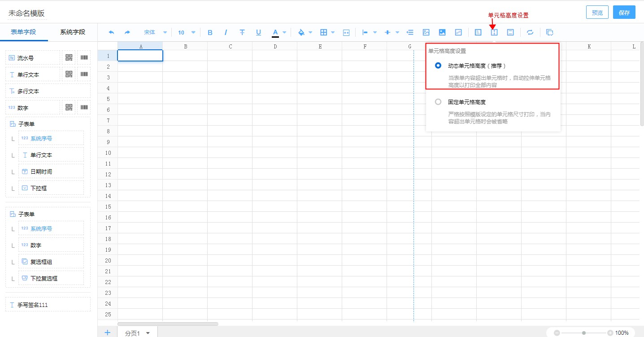Open the 宋体 font dropdown
This screenshot has width=644, height=337.
click(155, 32)
